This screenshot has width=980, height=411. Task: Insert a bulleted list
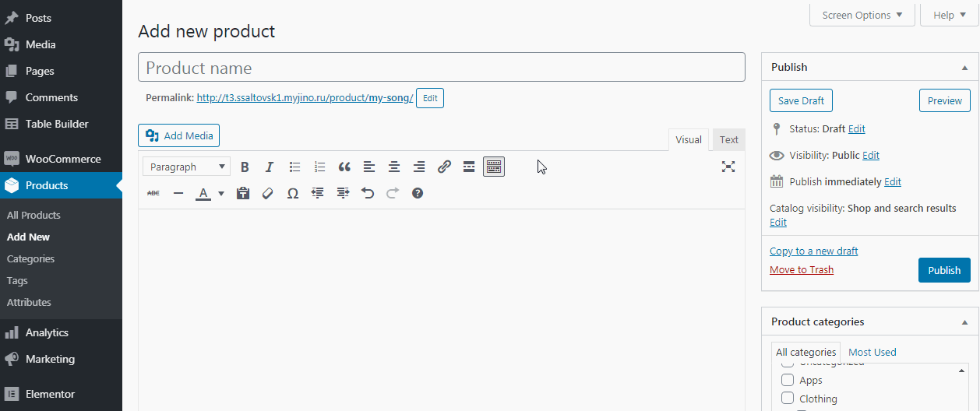(x=294, y=167)
